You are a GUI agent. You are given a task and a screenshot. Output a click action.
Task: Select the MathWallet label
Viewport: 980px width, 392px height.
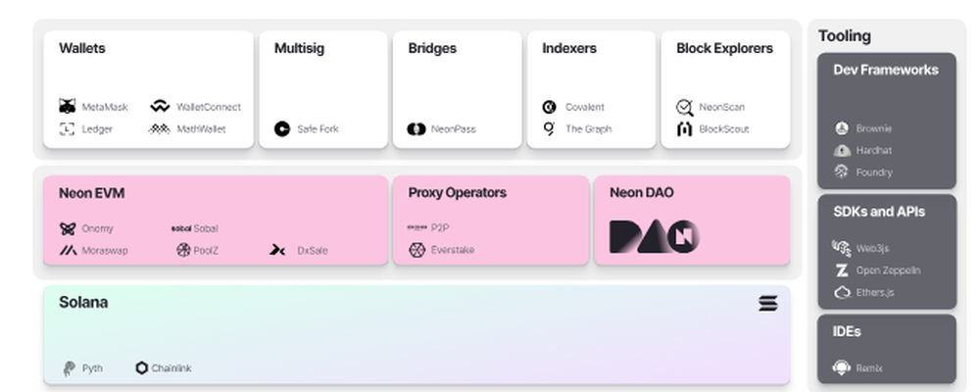[x=201, y=128]
